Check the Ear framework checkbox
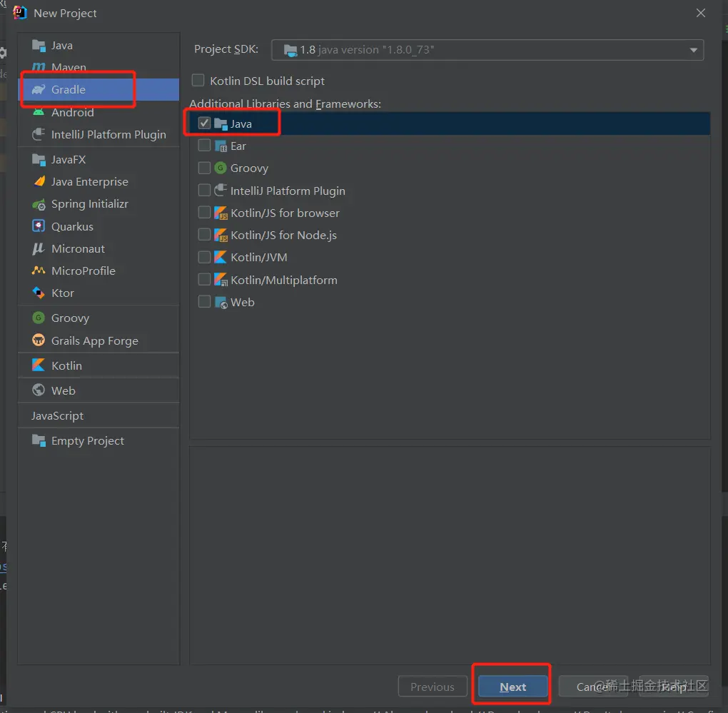The image size is (728, 713). tap(204, 146)
